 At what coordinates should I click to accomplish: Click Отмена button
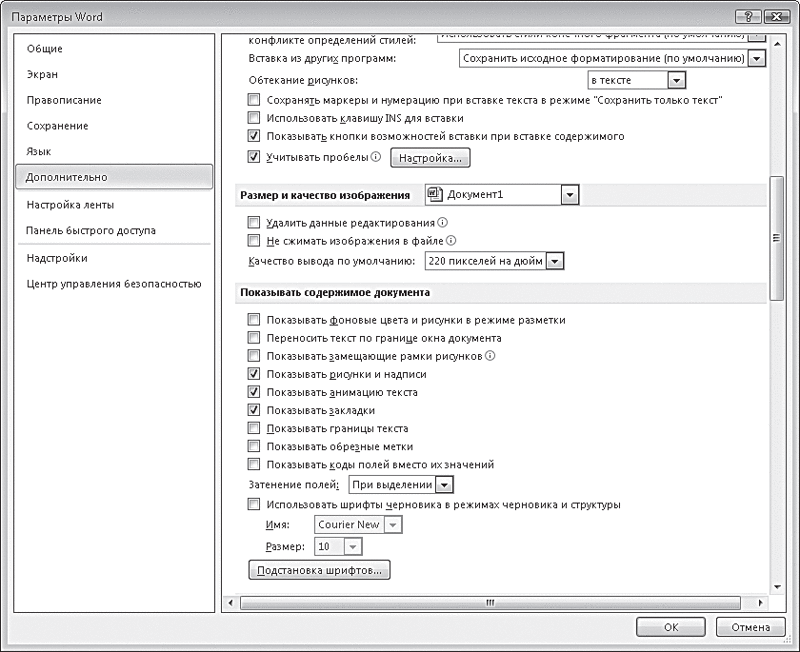(x=751, y=627)
